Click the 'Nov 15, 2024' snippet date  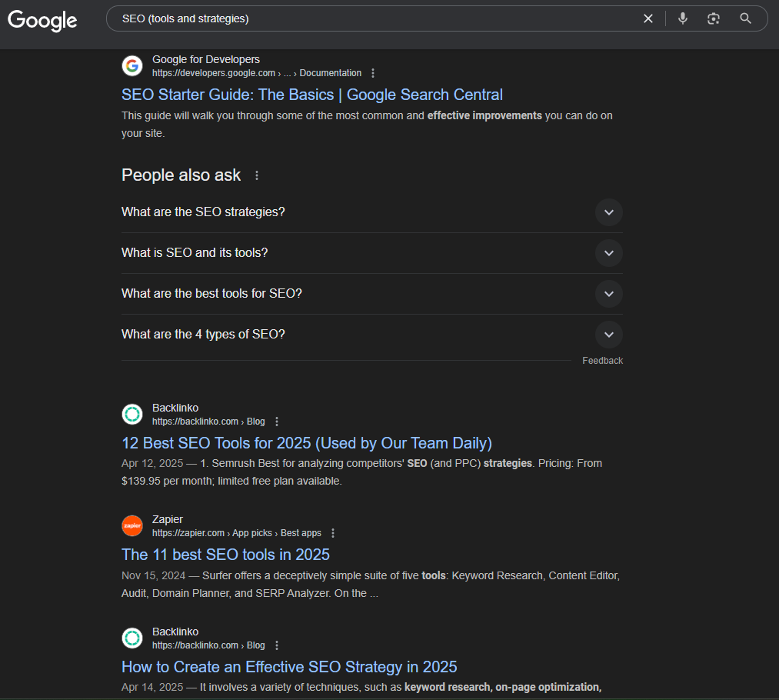pos(153,575)
